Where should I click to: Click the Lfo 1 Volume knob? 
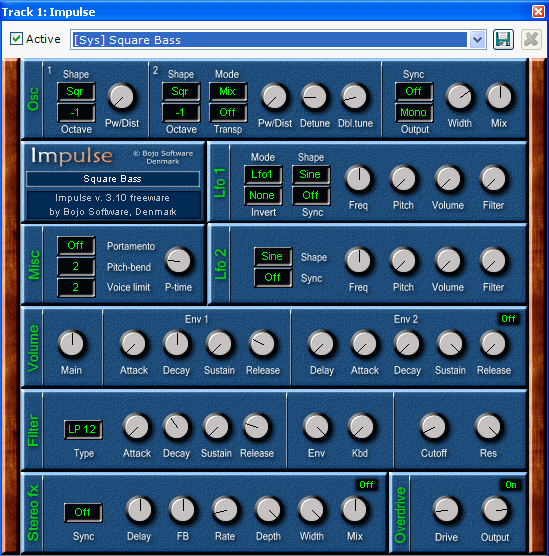tap(448, 179)
